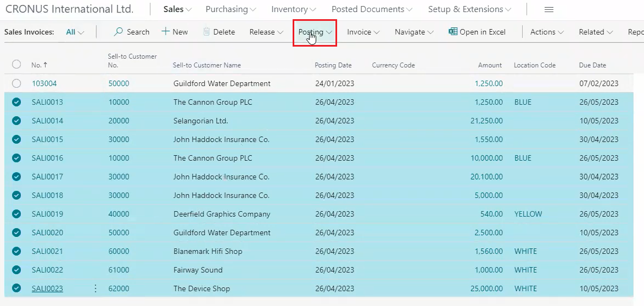Open the hamburger menu icon in top navigation
Screen dimensions: 644x306
(548, 9)
